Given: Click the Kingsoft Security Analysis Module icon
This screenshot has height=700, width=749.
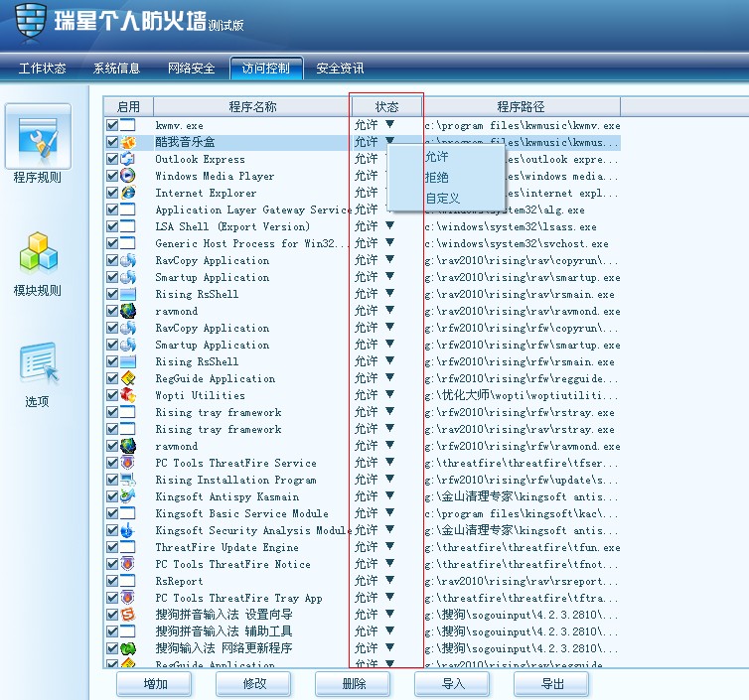Looking at the screenshot, I should coord(127,530).
